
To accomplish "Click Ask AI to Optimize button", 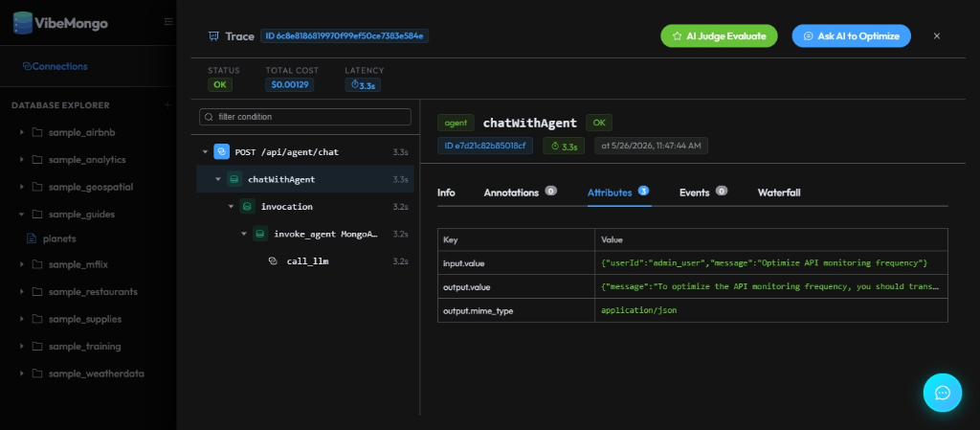I will click(x=851, y=36).
